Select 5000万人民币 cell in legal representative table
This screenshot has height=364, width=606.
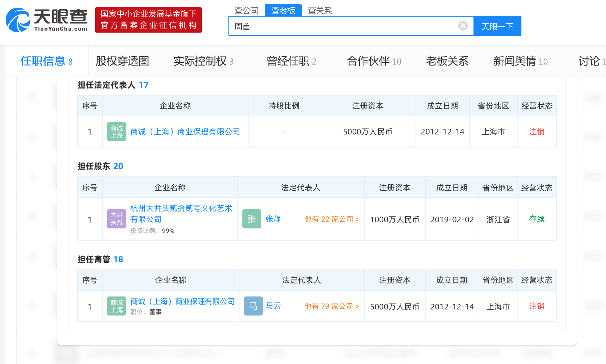click(x=368, y=132)
